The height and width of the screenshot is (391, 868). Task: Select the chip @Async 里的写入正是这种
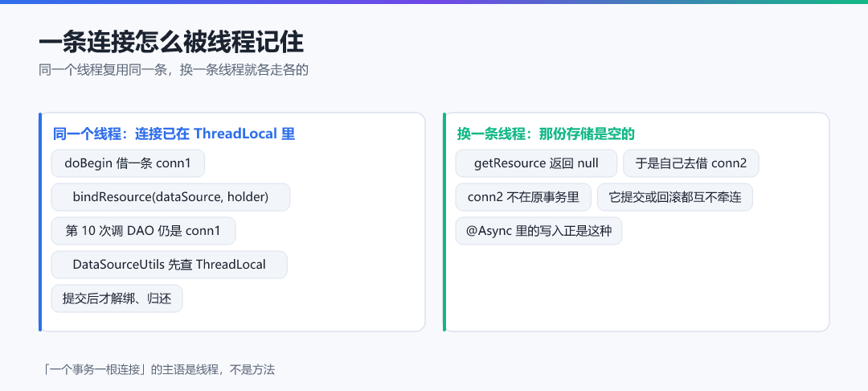[x=538, y=231]
